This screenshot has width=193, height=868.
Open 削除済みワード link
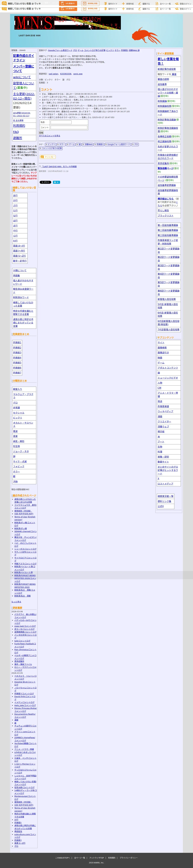(21, 298)
